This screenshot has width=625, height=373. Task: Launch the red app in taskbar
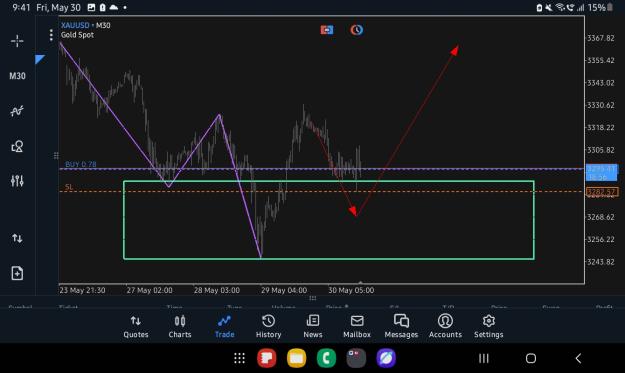click(267, 358)
